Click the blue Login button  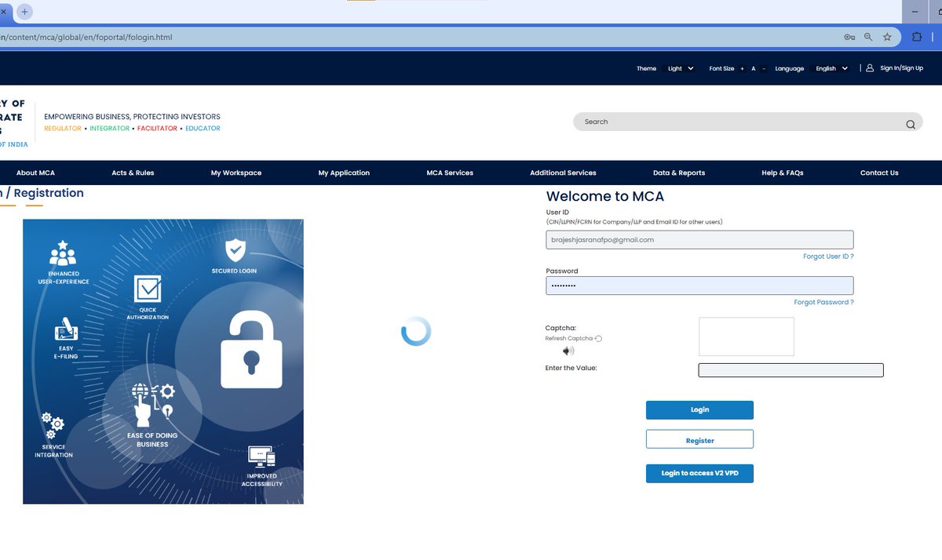(x=699, y=410)
